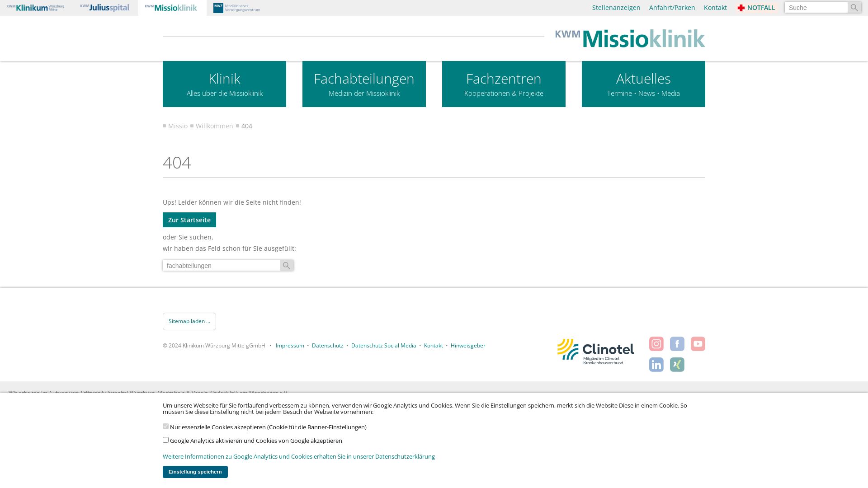The width and height of the screenshot is (868, 488).
Task: Open the top bar Kontakt link
Action: [x=715, y=8]
